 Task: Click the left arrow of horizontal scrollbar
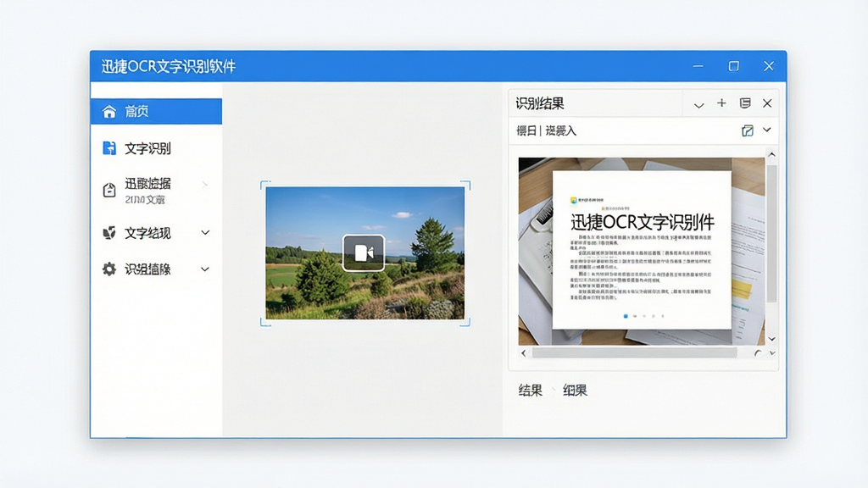524,353
